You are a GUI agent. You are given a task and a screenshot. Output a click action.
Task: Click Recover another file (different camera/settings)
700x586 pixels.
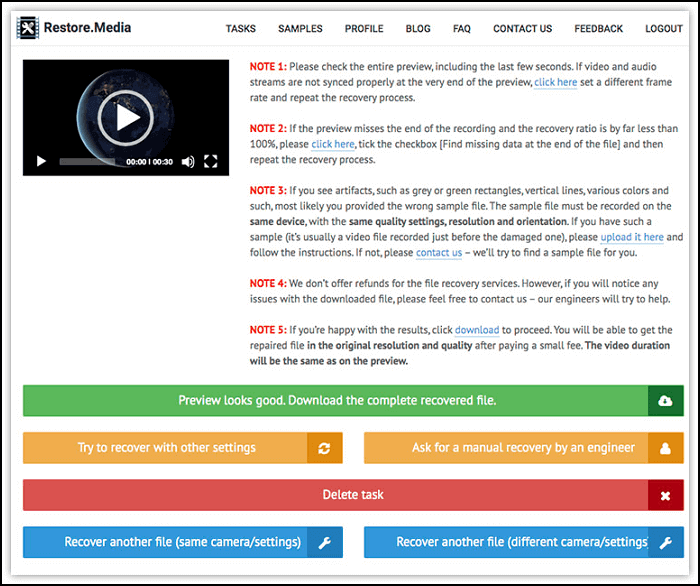[524, 542]
